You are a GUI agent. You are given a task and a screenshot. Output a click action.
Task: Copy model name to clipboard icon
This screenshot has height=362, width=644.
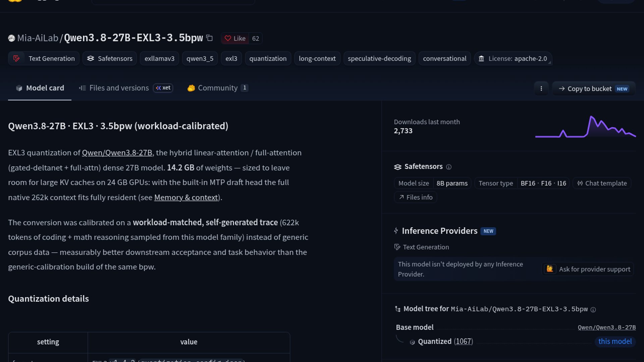pos(210,38)
